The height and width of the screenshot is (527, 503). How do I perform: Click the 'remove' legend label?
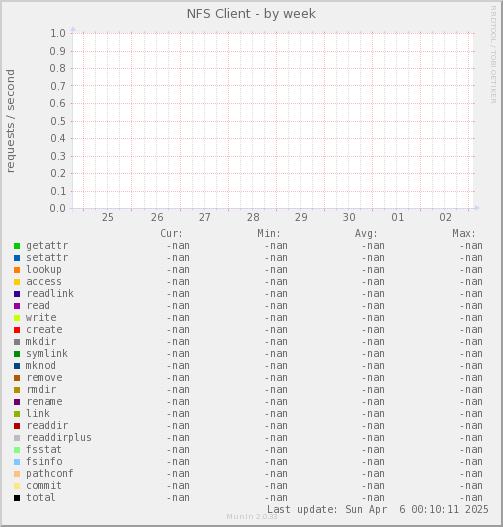[44, 378]
